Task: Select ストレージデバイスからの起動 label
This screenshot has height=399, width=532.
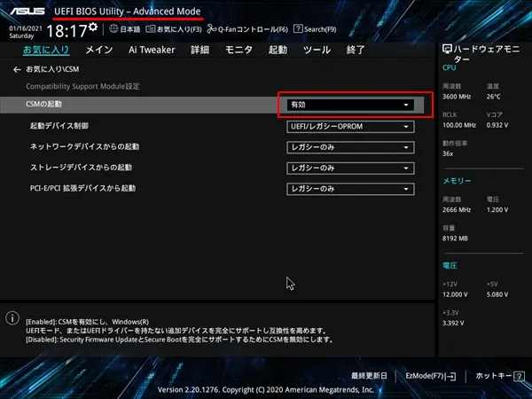Action: 81,168
